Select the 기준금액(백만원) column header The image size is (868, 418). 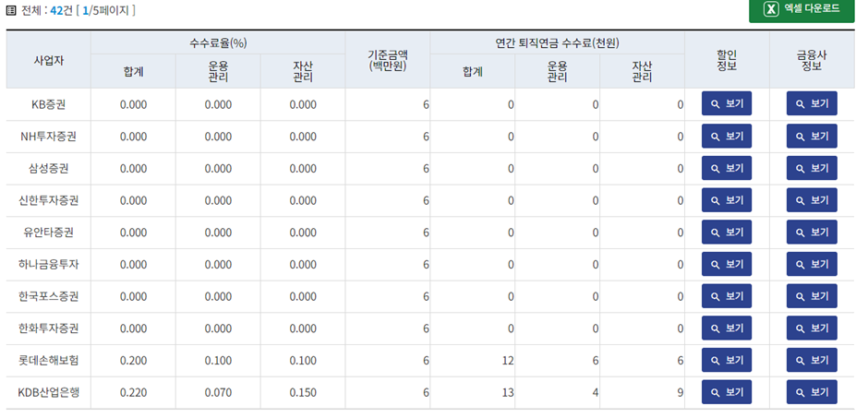388,60
